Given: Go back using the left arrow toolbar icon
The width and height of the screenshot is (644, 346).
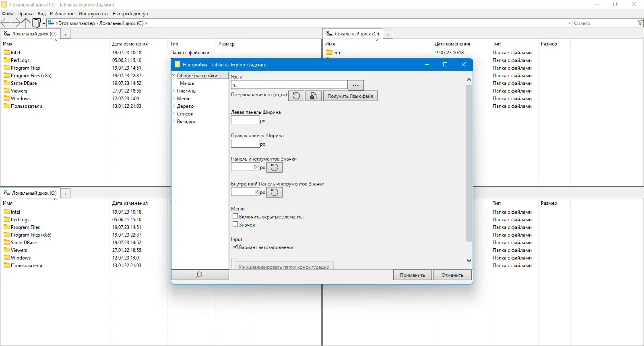Looking at the screenshot, I should pyautogui.click(x=5, y=23).
